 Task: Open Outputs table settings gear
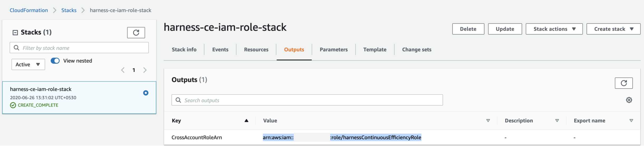(x=629, y=100)
